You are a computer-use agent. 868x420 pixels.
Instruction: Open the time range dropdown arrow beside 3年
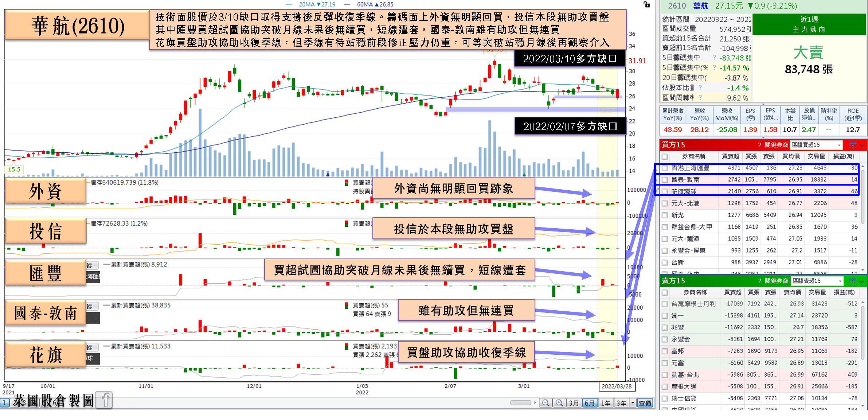coord(633,403)
